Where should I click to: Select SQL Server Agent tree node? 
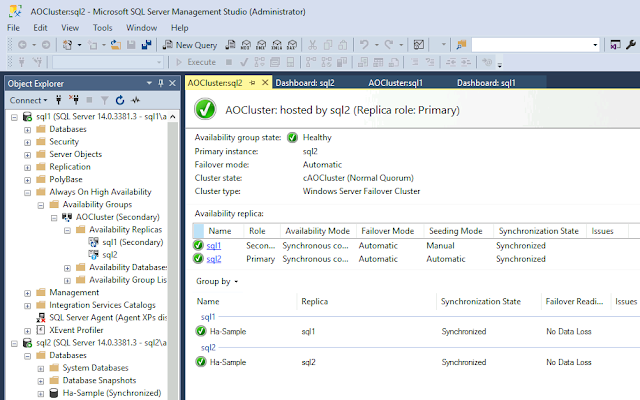coord(108,318)
